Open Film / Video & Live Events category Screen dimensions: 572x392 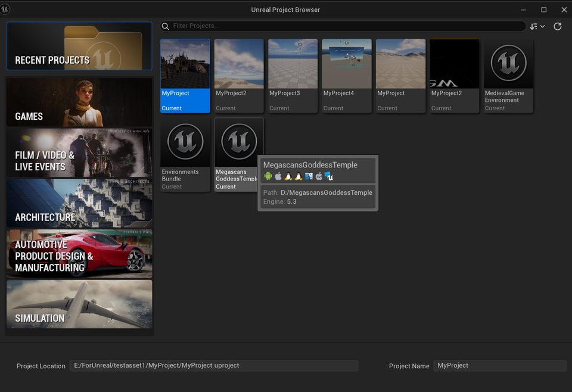coord(79,153)
